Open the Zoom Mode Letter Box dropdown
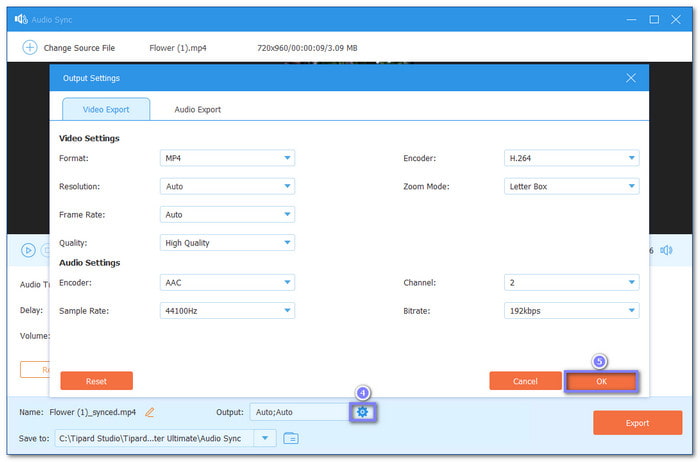 click(571, 186)
